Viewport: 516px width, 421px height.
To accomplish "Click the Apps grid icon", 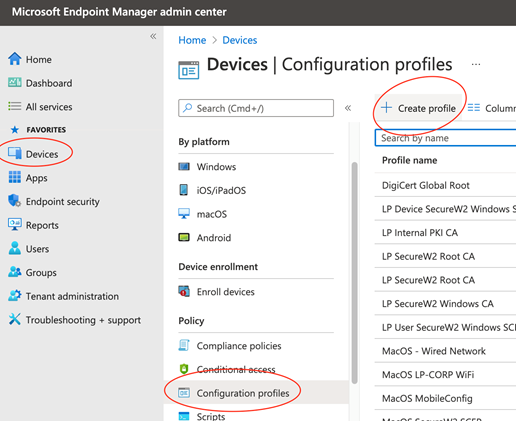I will [15, 177].
